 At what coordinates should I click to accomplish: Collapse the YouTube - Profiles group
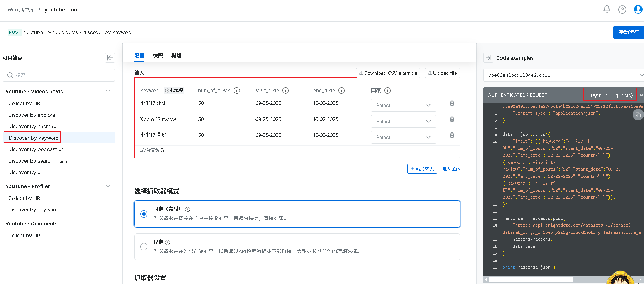(x=108, y=186)
